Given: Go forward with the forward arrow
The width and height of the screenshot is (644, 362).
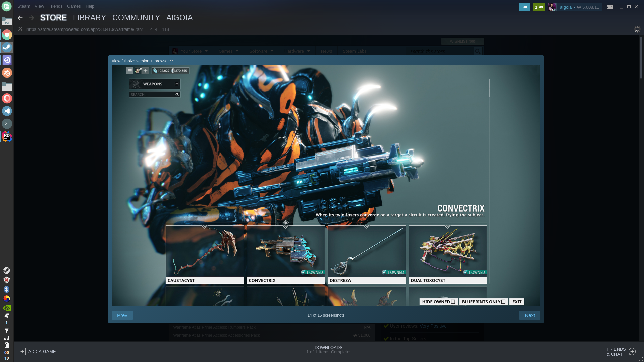Looking at the screenshot, I should 31,18.
